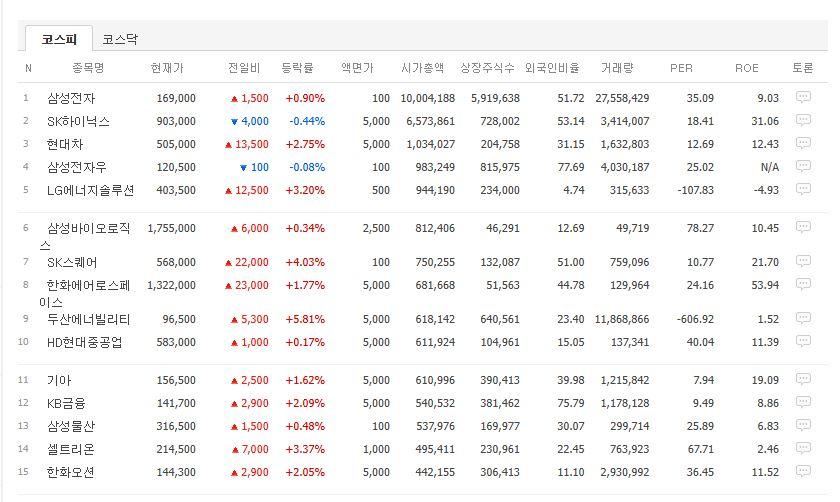
Task: Open the 삼성물산 stock link
Action: (x=71, y=426)
